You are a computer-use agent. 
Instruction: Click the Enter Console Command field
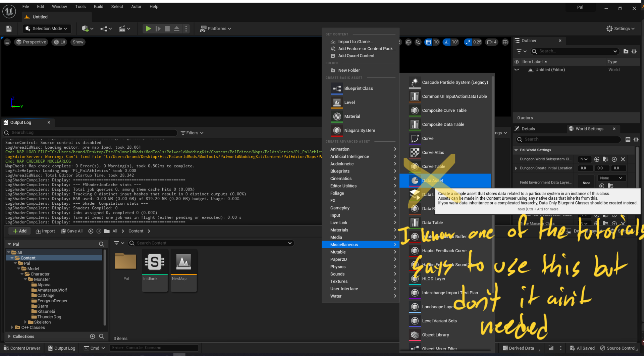point(154,348)
